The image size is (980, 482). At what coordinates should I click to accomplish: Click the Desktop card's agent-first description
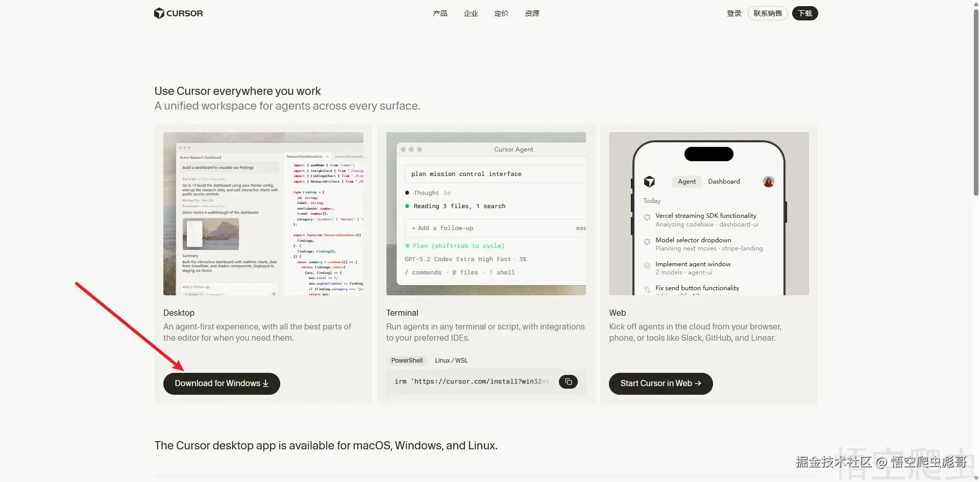257,332
